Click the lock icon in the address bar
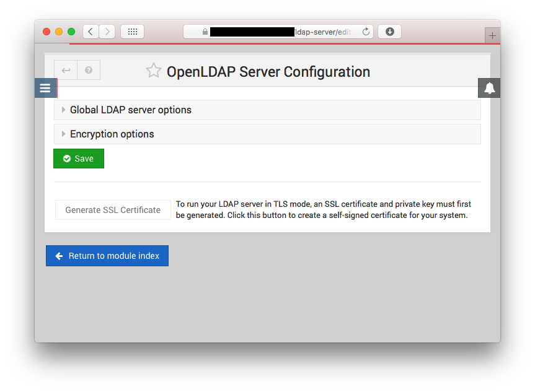Viewport: 535px width, 392px height. click(x=205, y=31)
